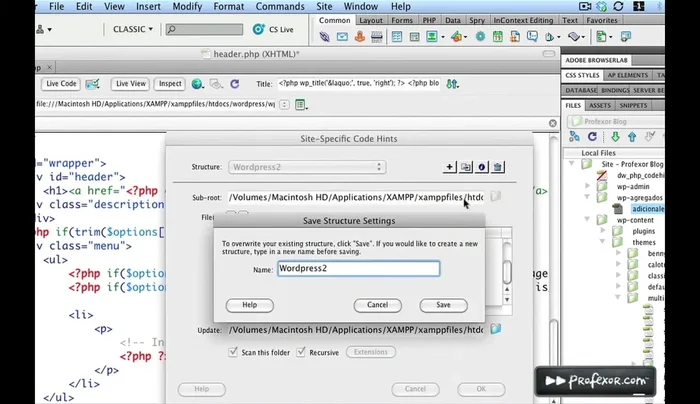
Task: Open the Media dropdown arrow
Action: tap(465, 37)
